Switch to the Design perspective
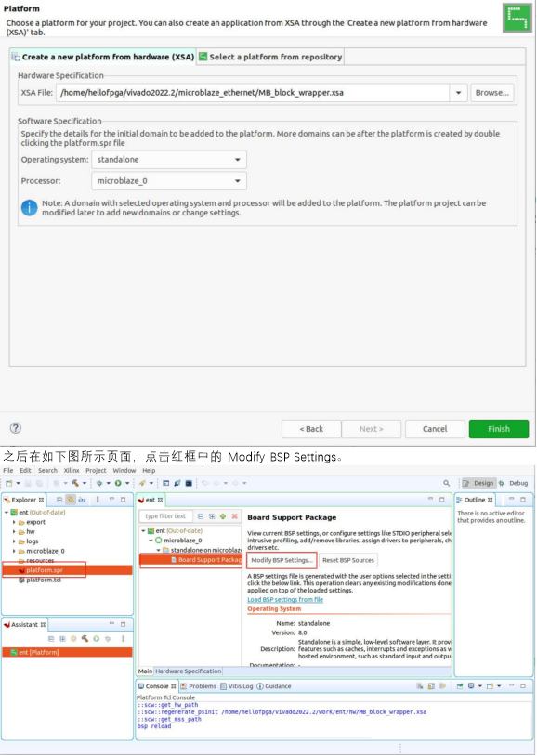This screenshot has width=537, height=756. click(478, 483)
